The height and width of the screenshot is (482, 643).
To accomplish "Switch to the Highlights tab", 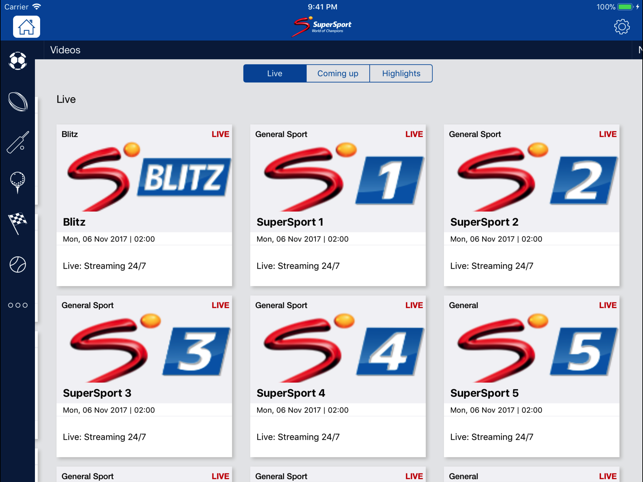I will (x=401, y=73).
